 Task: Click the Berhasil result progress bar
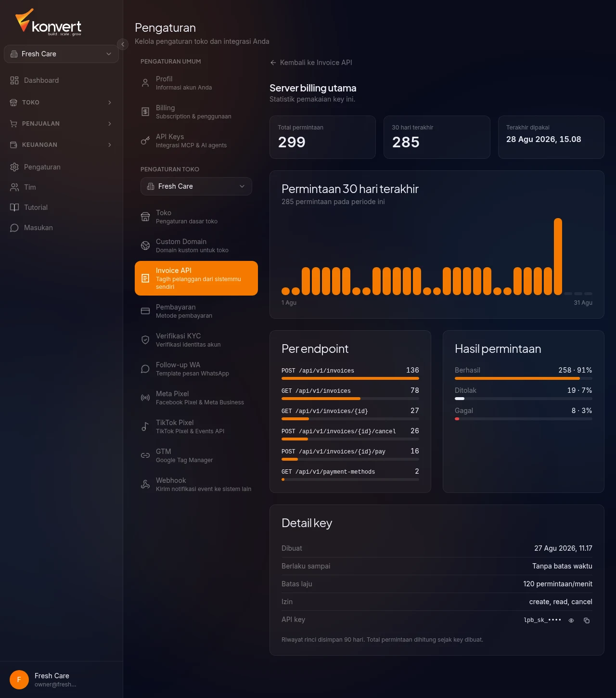pos(524,378)
